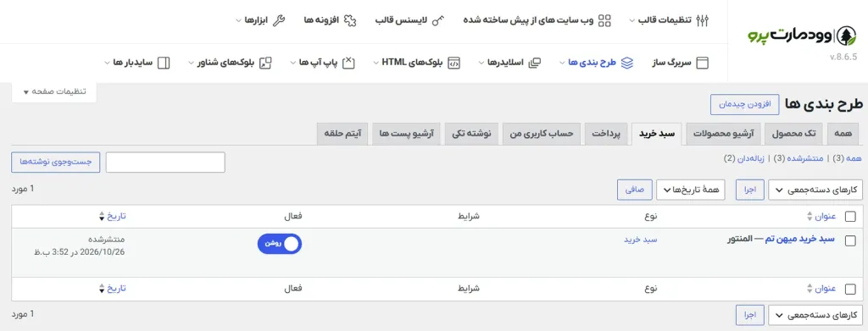Expand the تنظیمات صفحه screen options
Viewport: 868px width, 331px height.
click(x=54, y=92)
